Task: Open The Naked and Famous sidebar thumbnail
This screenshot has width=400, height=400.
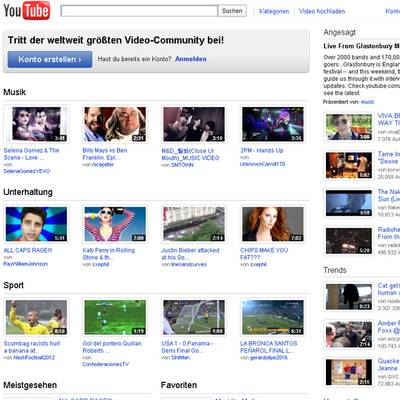Action: 349,203
